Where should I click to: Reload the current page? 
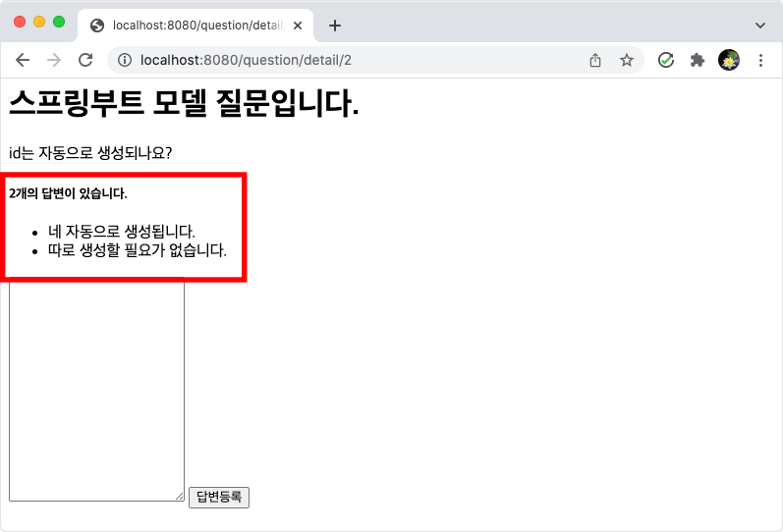(x=85, y=61)
